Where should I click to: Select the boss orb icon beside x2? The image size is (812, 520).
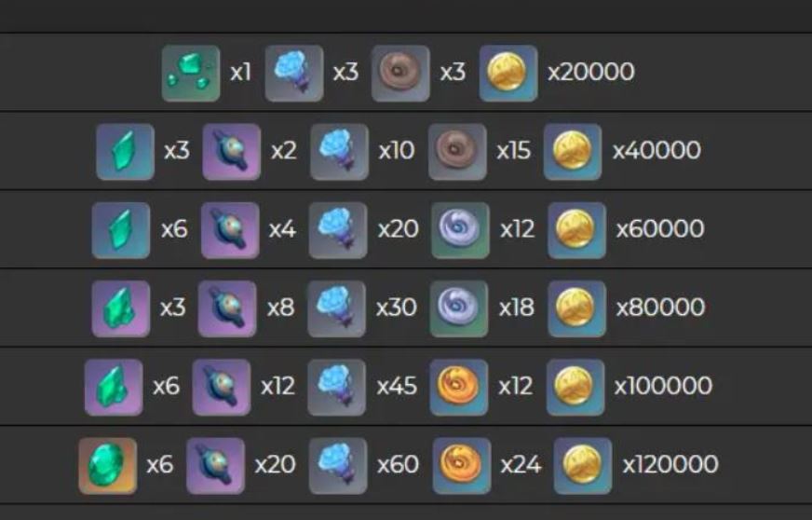point(232,152)
